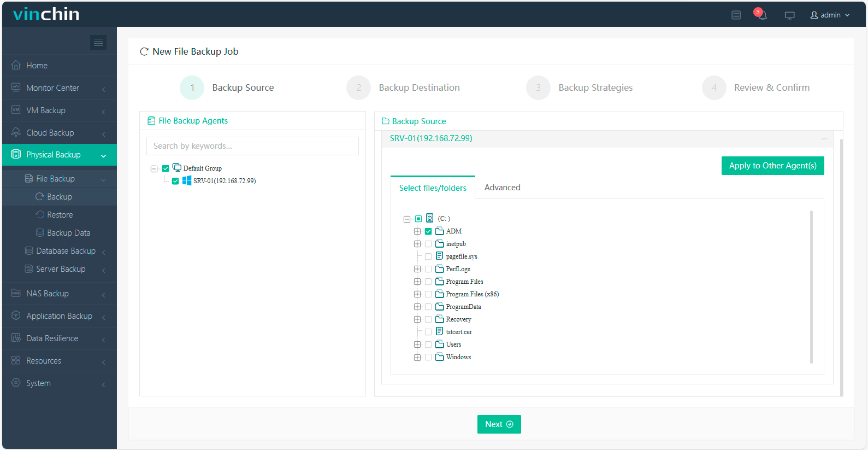
Task: Click the Cloud Backup icon
Action: (16, 132)
